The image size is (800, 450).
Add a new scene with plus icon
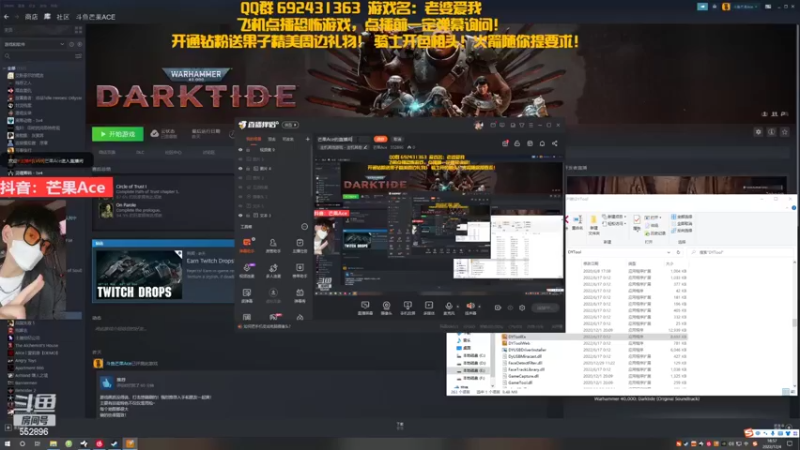click(308, 139)
